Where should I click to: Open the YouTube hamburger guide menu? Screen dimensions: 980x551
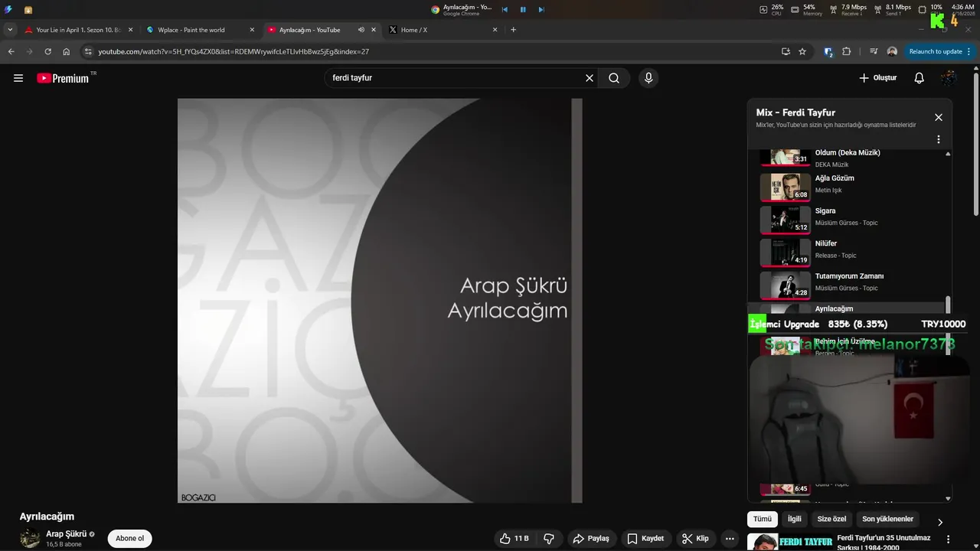18,78
